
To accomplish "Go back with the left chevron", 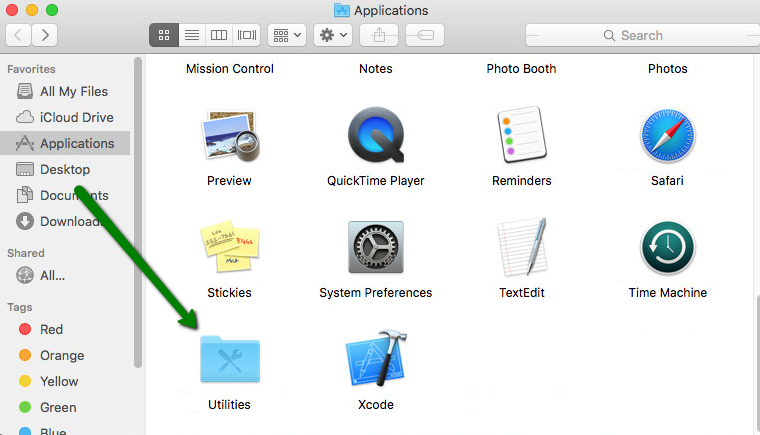I will (x=18, y=35).
